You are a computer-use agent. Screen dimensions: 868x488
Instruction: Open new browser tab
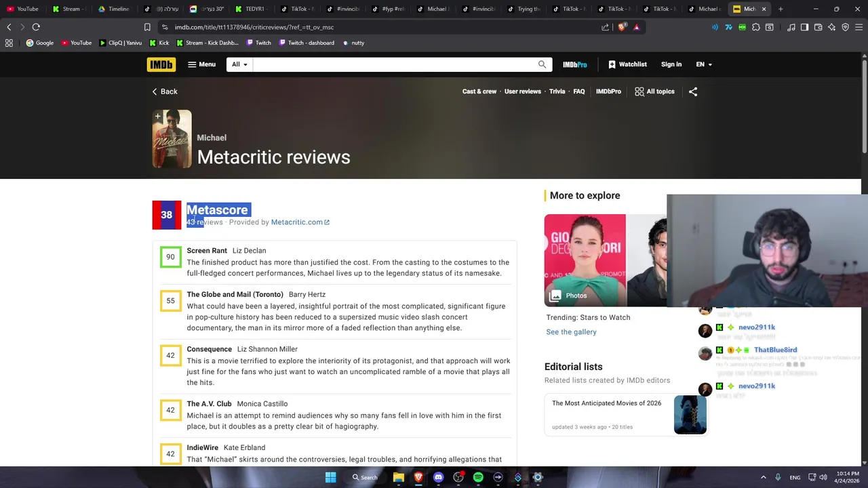781,9
